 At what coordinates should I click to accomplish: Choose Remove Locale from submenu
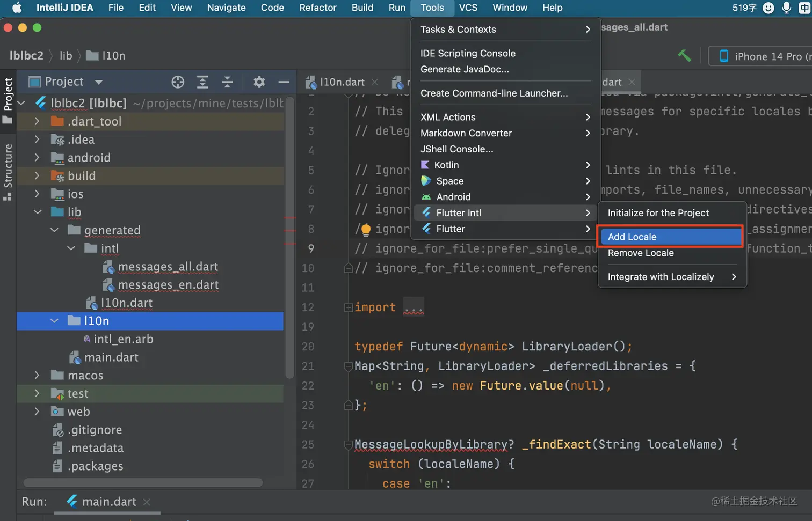pyautogui.click(x=641, y=253)
